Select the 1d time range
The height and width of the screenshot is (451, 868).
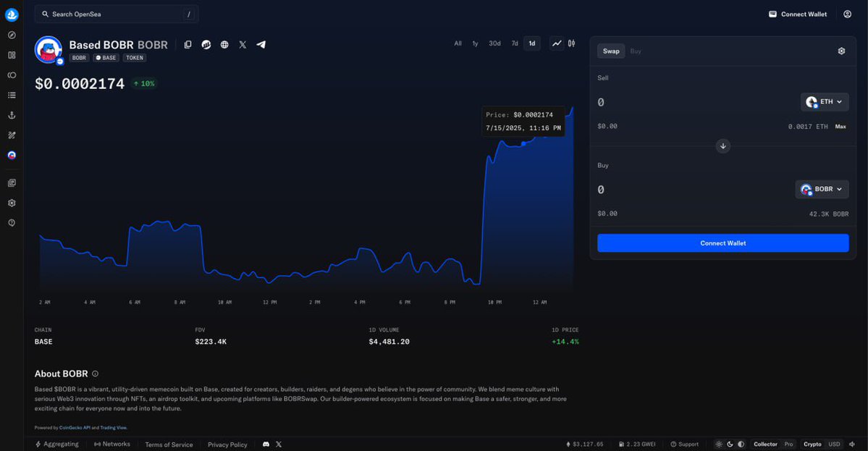(532, 43)
